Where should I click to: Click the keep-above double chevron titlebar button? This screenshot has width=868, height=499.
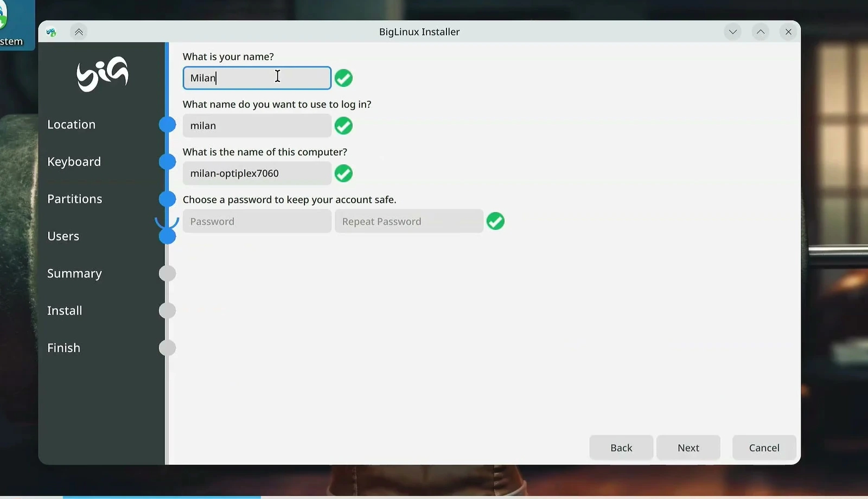[x=79, y=32]
